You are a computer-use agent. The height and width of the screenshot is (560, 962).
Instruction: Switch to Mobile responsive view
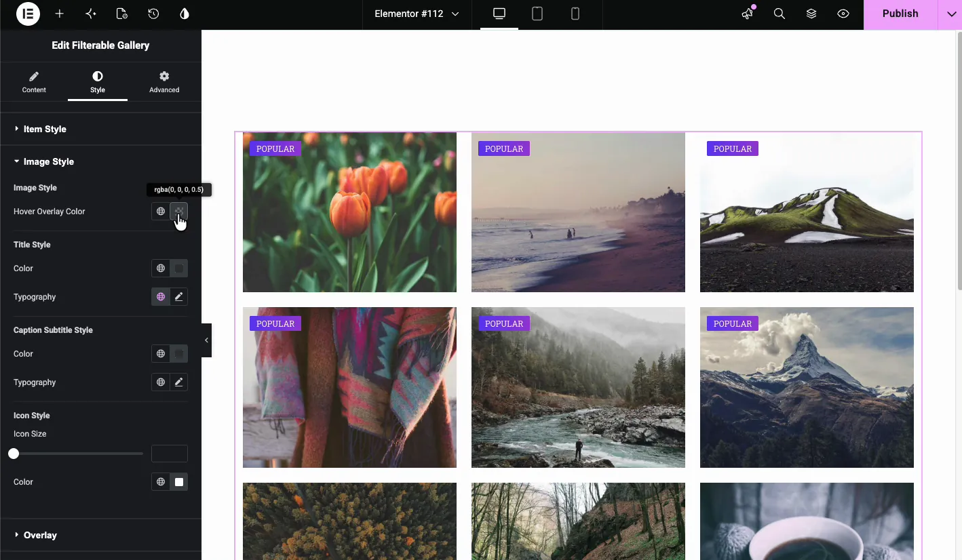(x=575, y=14)
